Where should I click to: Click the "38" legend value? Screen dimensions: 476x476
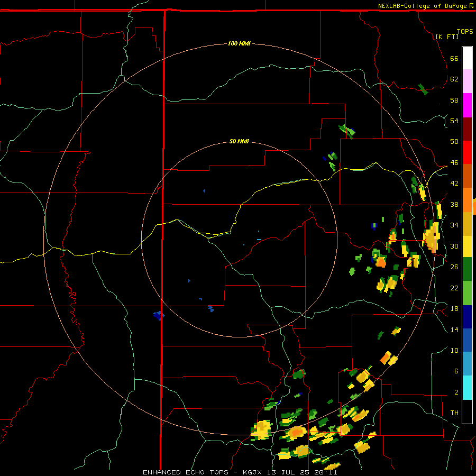454,205
